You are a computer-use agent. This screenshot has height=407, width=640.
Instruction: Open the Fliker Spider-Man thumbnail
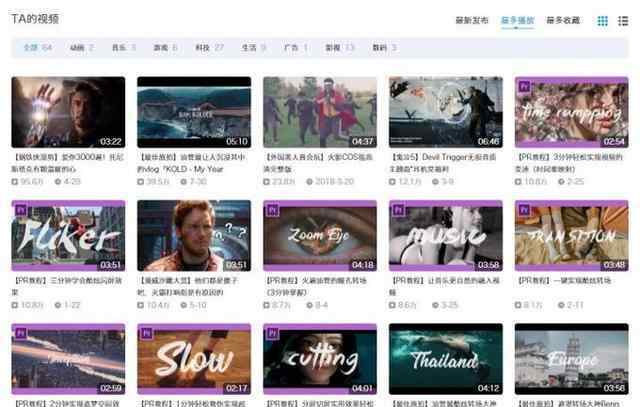coord(68,236)
